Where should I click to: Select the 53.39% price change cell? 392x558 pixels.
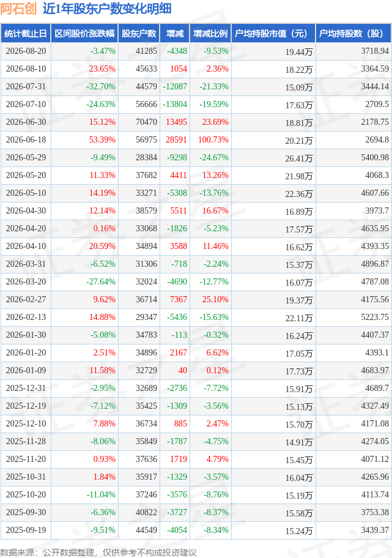click(102, 140)
